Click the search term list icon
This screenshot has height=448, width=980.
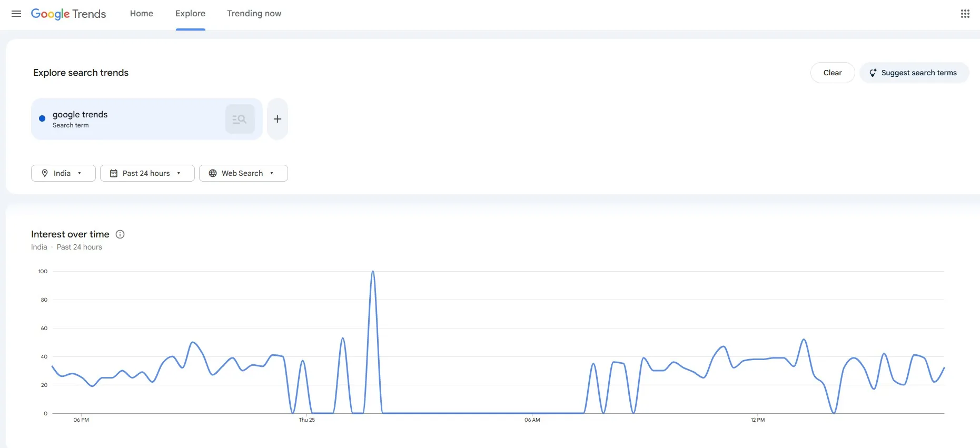tap(240, 119)
